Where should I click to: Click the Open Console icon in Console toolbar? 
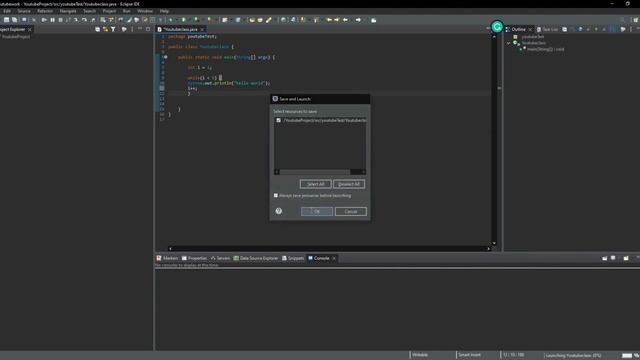(x=626, y=258)
